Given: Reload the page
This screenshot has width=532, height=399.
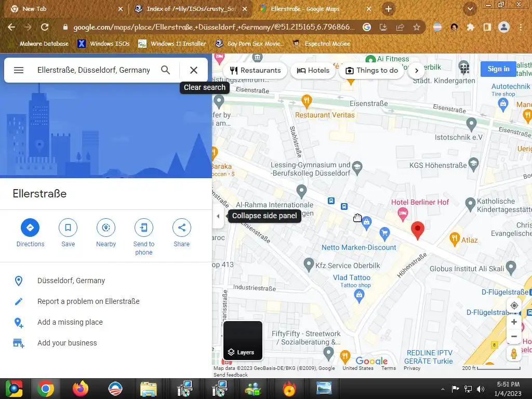Looking at the screenshot, I should point(45,27).
